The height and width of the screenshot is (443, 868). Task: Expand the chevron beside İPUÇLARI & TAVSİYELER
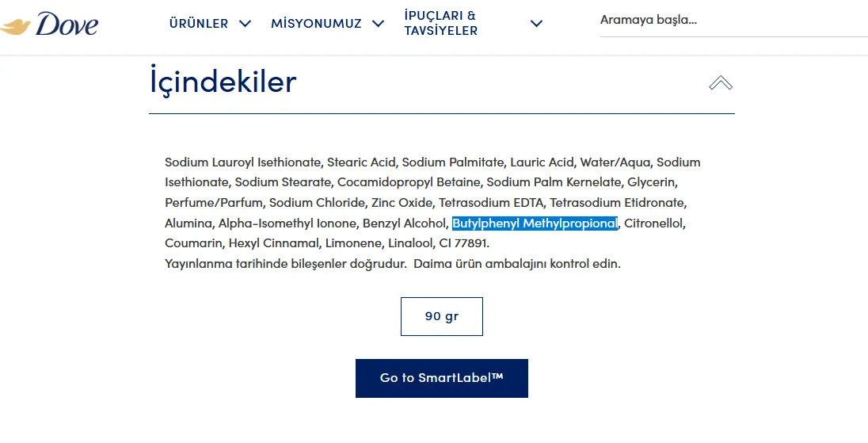(536, 24)
